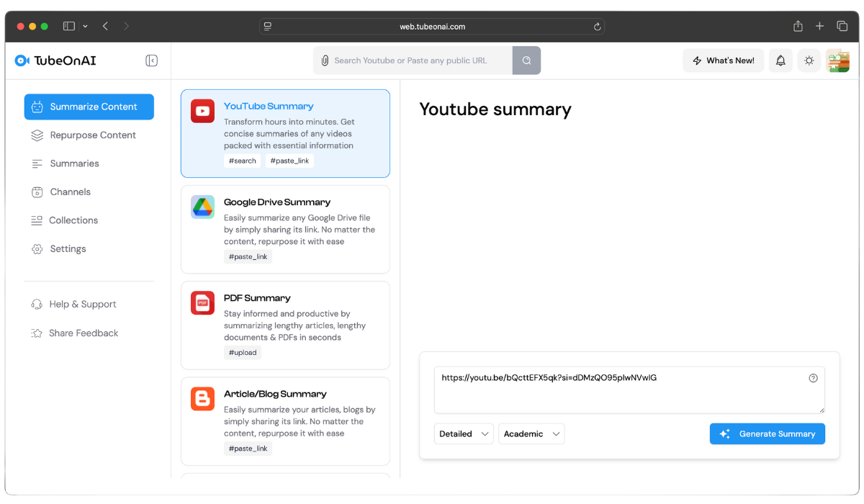Click the browser address bar web.tubeonai.com

[432, 27]
